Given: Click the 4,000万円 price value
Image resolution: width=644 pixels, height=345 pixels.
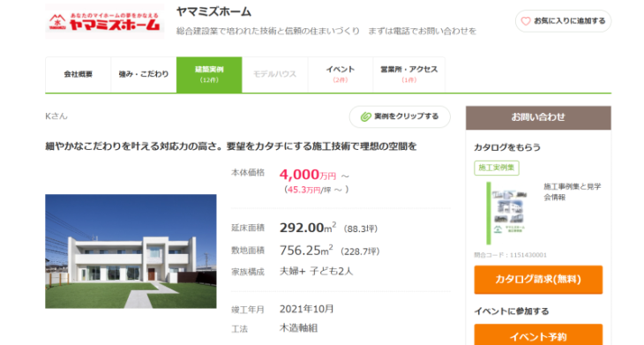Looking at the screenshot, I should (x=308, y=175).
